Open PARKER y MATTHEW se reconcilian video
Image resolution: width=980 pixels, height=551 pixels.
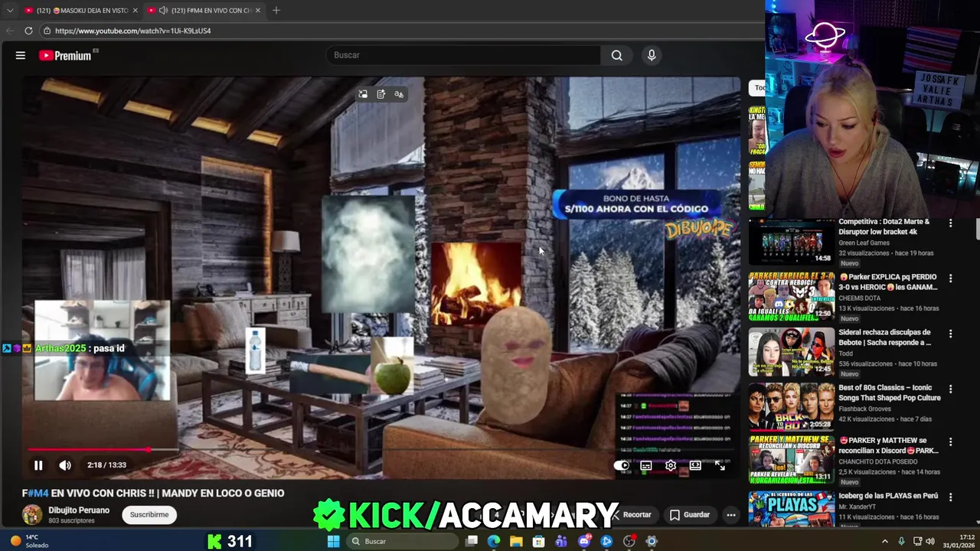(888, 445)
